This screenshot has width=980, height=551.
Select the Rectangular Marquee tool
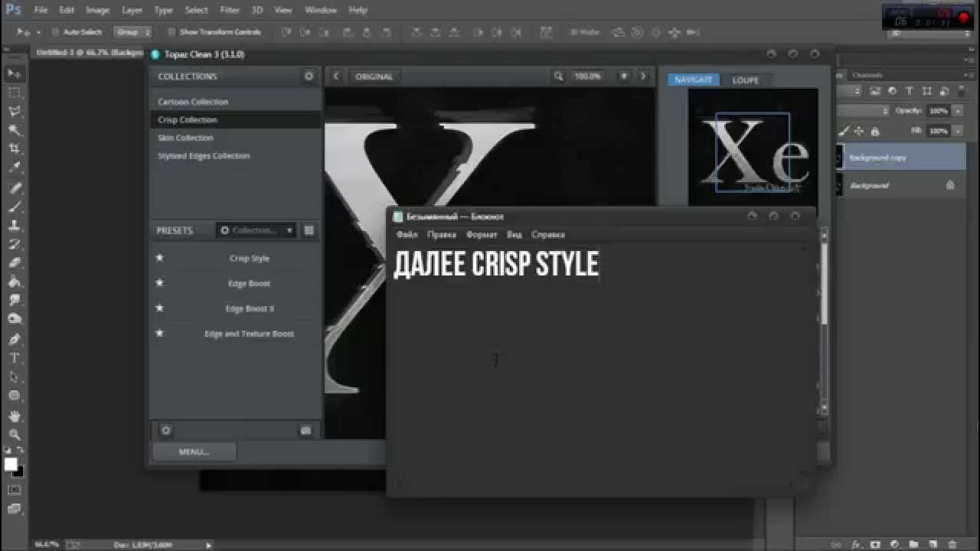[x=15, y=93]
